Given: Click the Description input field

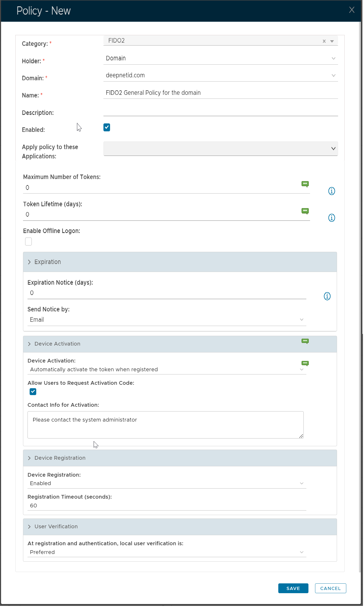Looking at the screenshot, I should (x=220, y=111).
